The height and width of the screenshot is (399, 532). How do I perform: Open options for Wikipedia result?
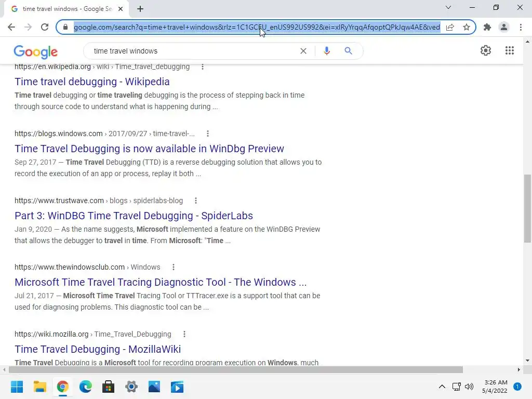(203, 67)
